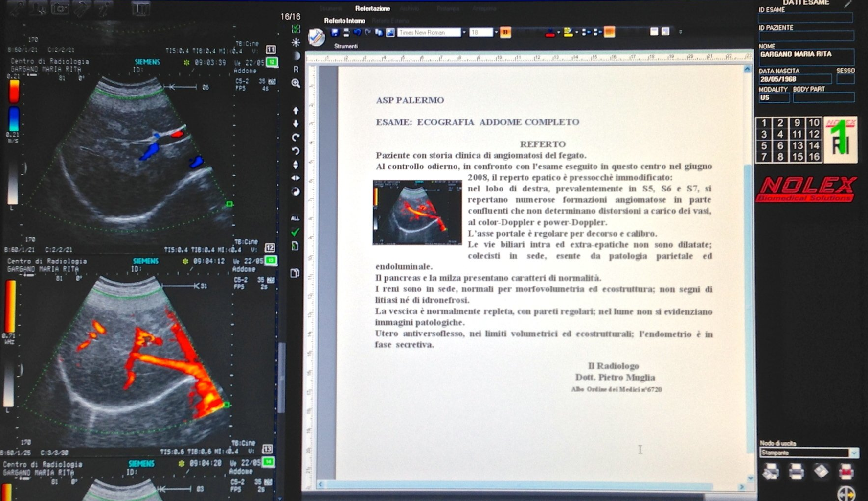The width and height of the screenshot is (868, 501).
Task: Open the font size dropdown
Action: point(496,33)
